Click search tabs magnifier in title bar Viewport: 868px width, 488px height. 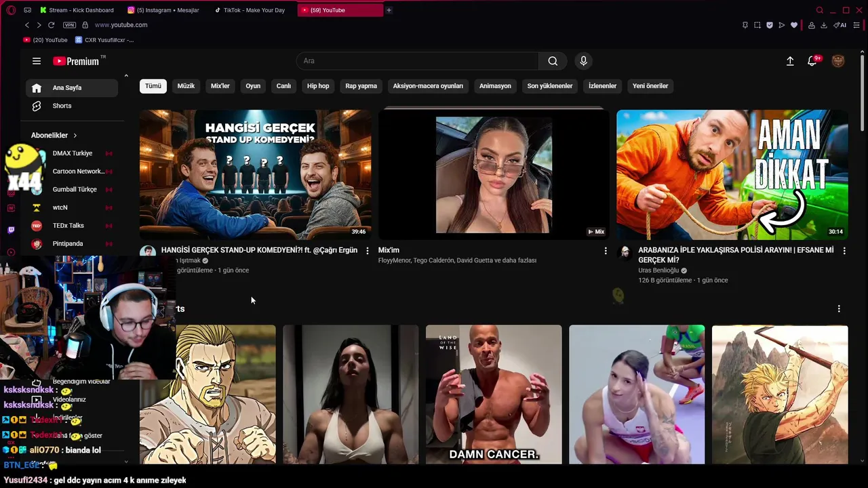click(820, 10)
